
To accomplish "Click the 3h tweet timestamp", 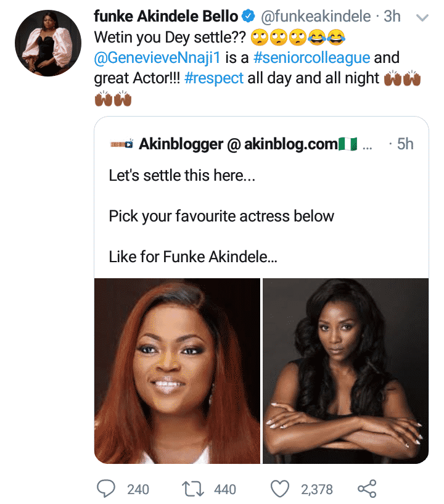I will (x=392, y=17).
